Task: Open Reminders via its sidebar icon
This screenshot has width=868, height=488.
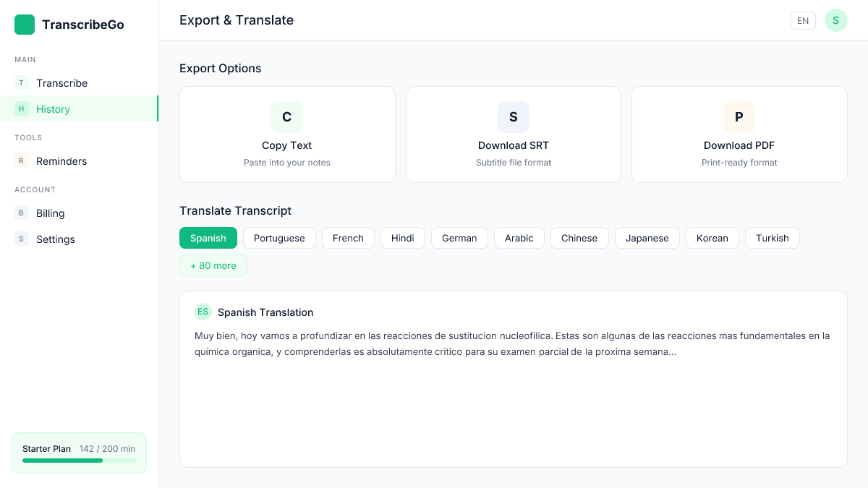Action: (x=21, y=161)
